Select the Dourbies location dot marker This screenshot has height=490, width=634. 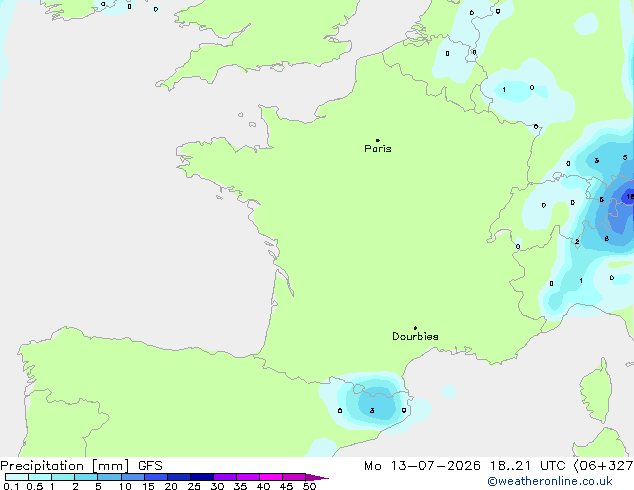point(415,328)
